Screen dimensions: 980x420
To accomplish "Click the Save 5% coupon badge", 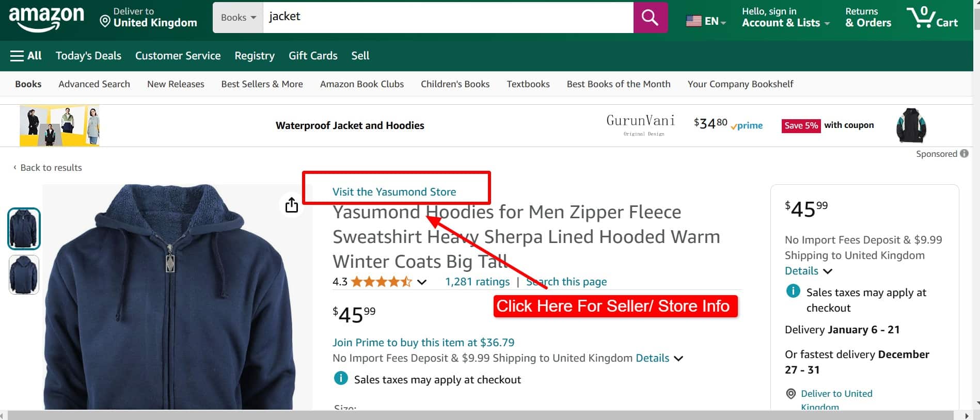I will pyautogui.click(x=801, y=125).
